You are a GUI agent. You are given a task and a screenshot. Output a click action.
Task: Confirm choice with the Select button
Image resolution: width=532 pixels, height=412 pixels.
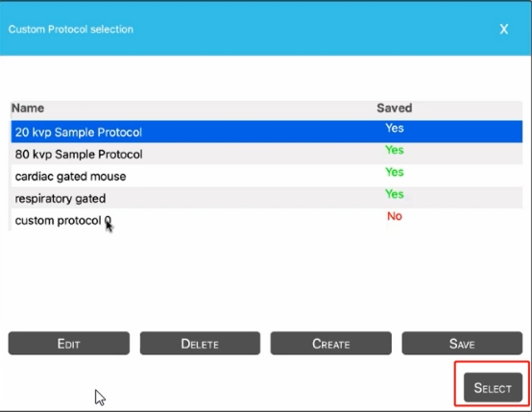(493, 388)
